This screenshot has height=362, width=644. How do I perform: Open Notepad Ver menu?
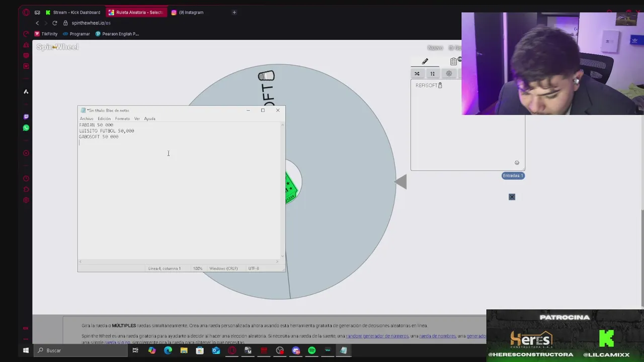(137, 119)
